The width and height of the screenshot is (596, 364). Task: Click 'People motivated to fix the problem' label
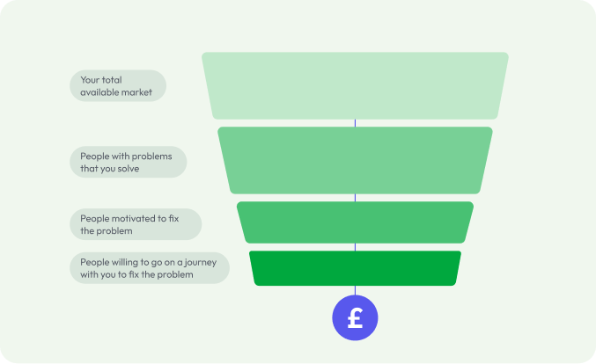point(136,224)
